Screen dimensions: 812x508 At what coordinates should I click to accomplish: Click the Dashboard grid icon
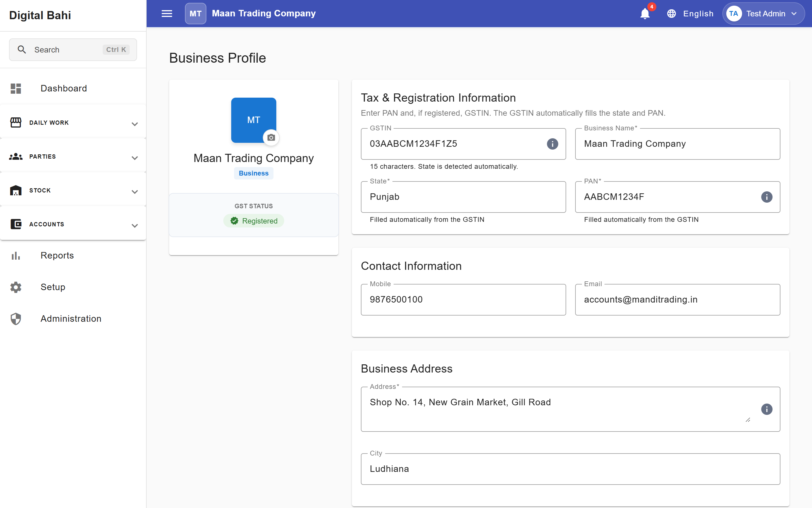click(x=16, y=88)
